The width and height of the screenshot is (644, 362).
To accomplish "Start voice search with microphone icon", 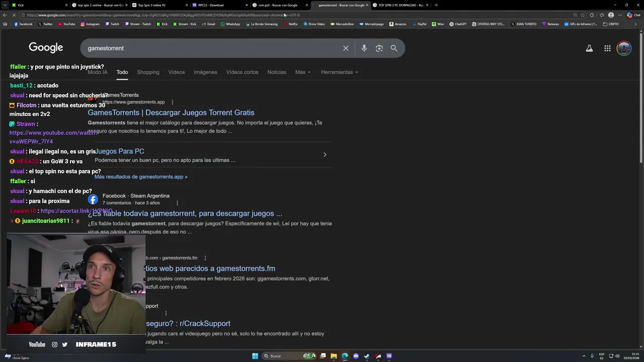I will (x=364, y=48).
